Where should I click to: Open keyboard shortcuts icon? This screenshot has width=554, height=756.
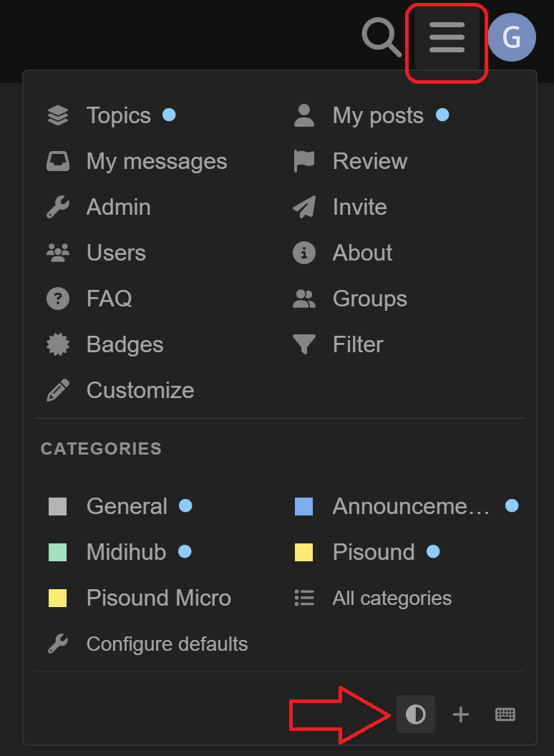tap(505, 714)
